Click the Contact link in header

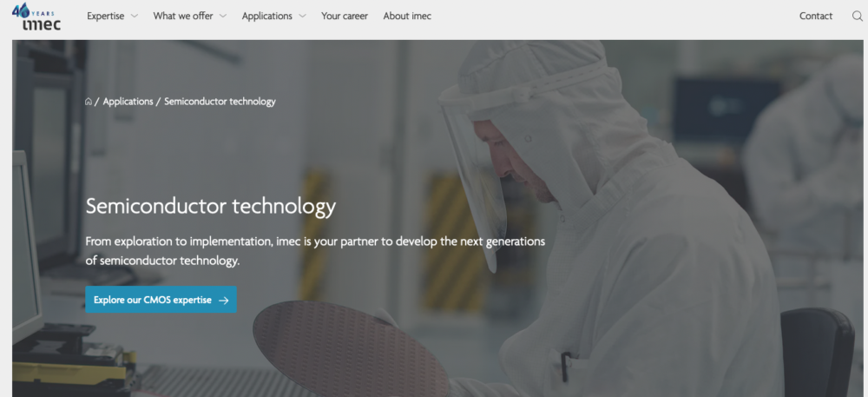pyautogui.click(x=815, y=17)
